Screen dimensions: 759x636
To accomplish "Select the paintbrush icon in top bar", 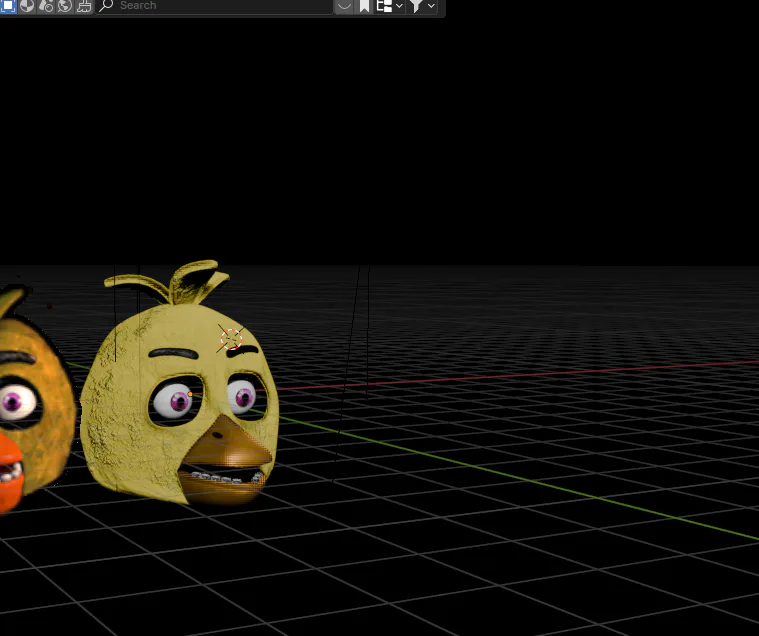I will point(84,6).
